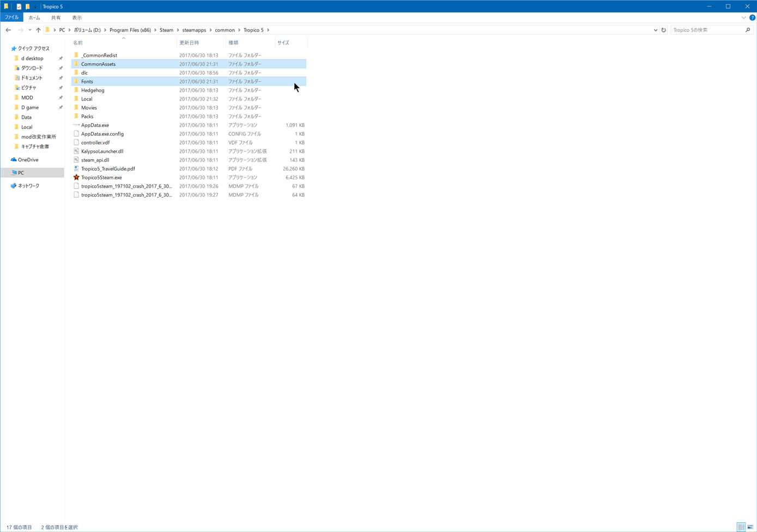The image size is (757, 532).
Task: Switch to the ホーム tab
Action: pos(34,17)
